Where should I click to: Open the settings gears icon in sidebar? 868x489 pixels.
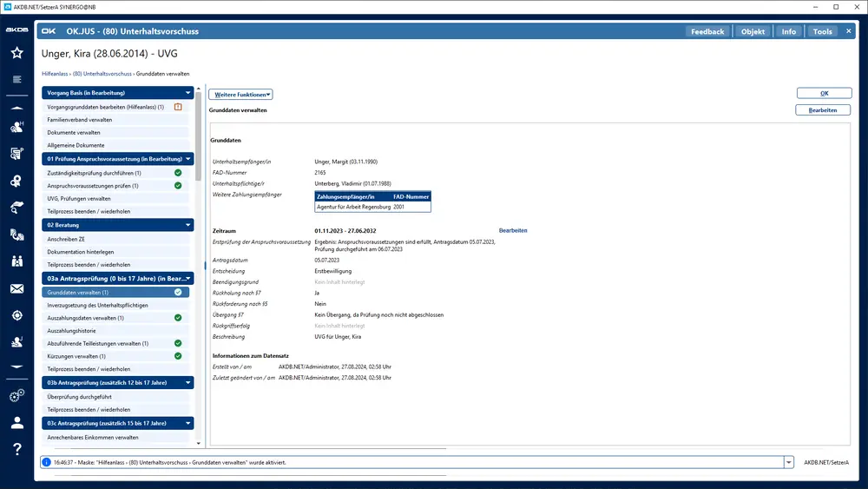tap(16, 396)
